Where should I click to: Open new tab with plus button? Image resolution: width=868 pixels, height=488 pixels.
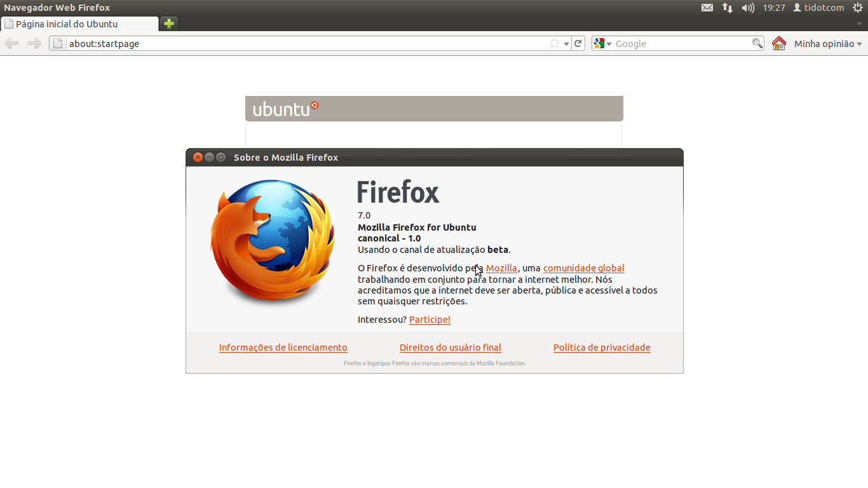pos(168,24)
